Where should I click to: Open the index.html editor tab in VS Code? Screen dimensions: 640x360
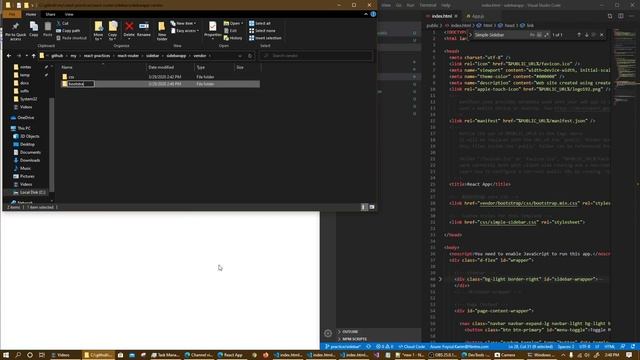pos(442,16)
